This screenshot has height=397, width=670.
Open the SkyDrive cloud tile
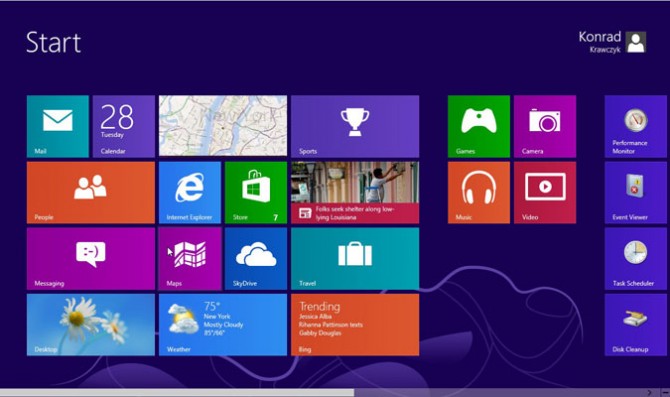tap(256, 259)
